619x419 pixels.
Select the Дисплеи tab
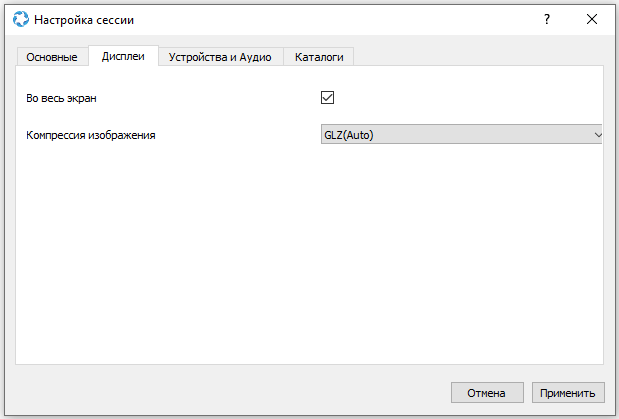click(x=123, y=56)
